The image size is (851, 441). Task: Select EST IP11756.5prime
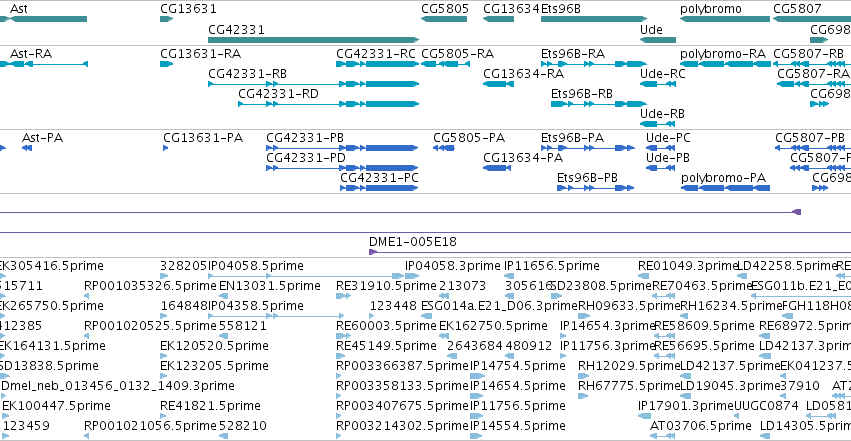(476, 417)
